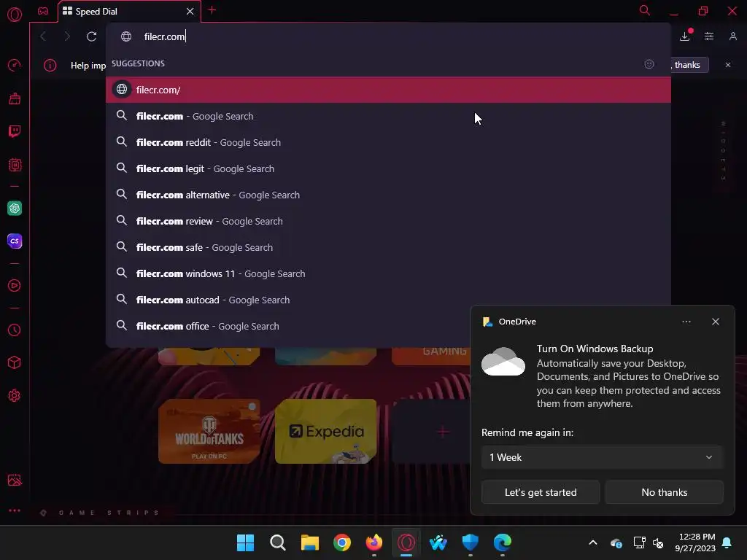Go forward with the forward arrow
This screenshot has height=560, width=747.
(x=67, y=36)
